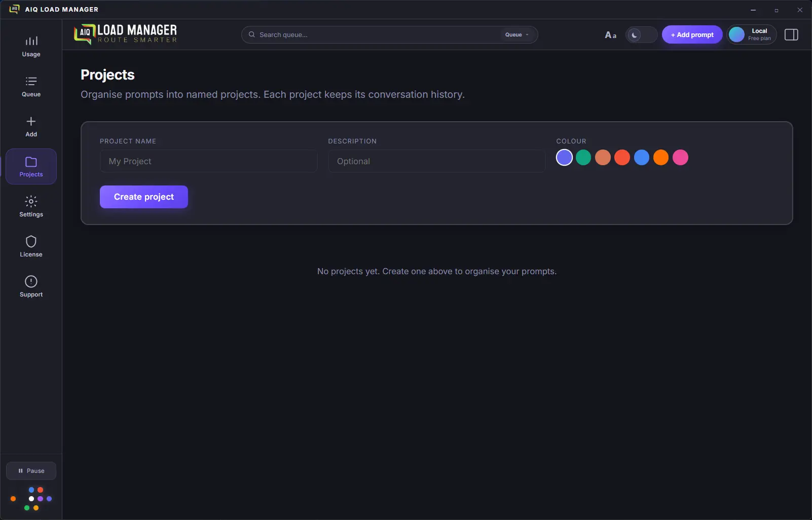Open the Usage section in sidebar
The width and height of the screenshot is (812, 520).
click(31, 46)
